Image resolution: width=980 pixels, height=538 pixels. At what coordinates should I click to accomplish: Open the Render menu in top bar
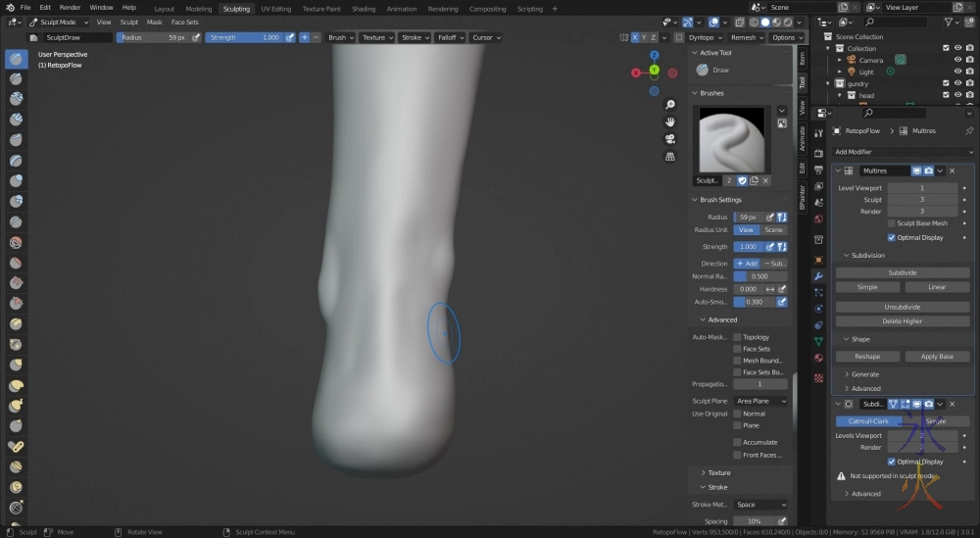(x=70, y=7)
